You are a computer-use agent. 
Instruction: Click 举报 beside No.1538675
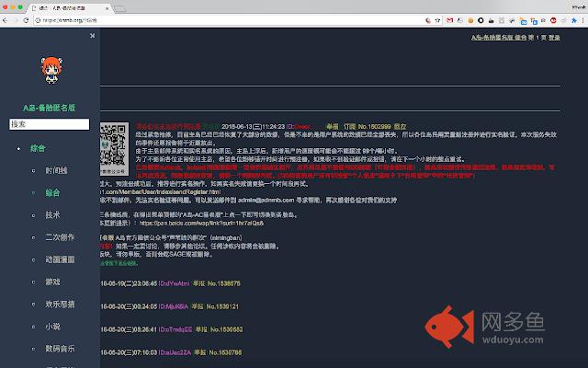pos(198,283)
